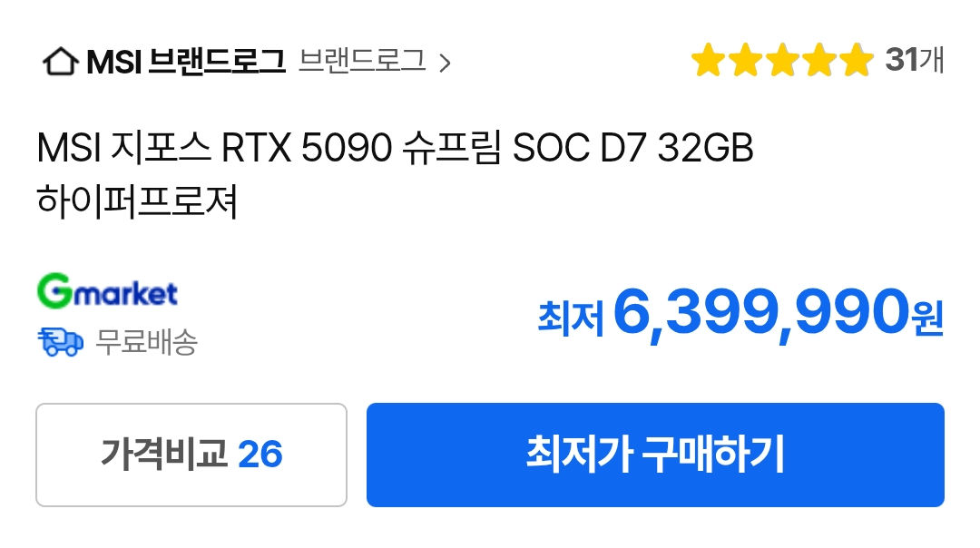Click the home icon beside MSI 브랜드로그

(x=60, y=62)
